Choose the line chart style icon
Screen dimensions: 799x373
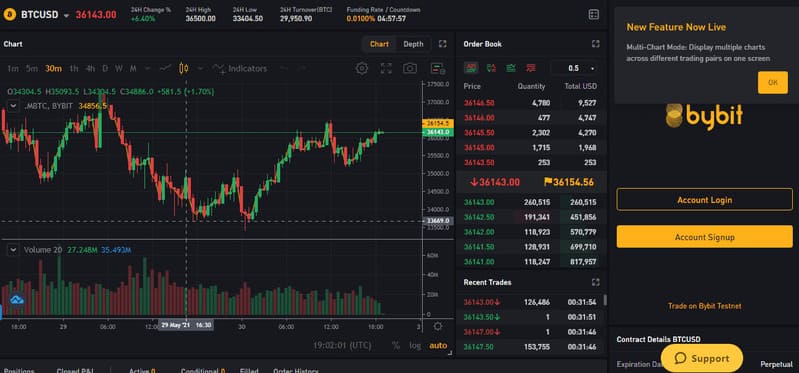point(165,68)
